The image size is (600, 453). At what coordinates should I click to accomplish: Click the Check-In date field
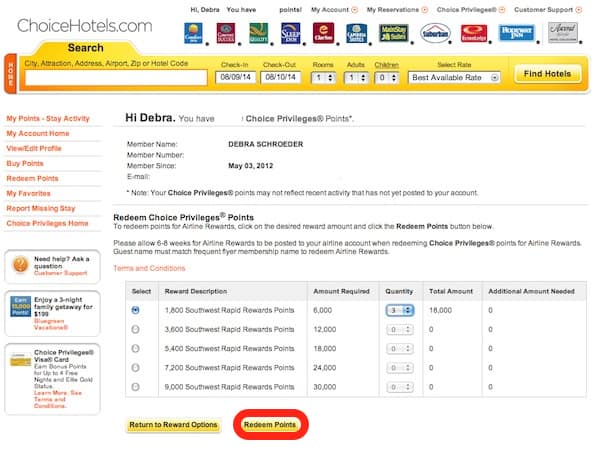pyautogui.click(x=235, y=77)
